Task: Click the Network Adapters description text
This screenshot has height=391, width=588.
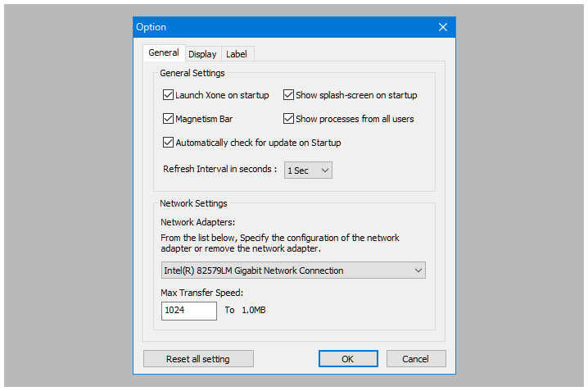Action: click(280, 243)
